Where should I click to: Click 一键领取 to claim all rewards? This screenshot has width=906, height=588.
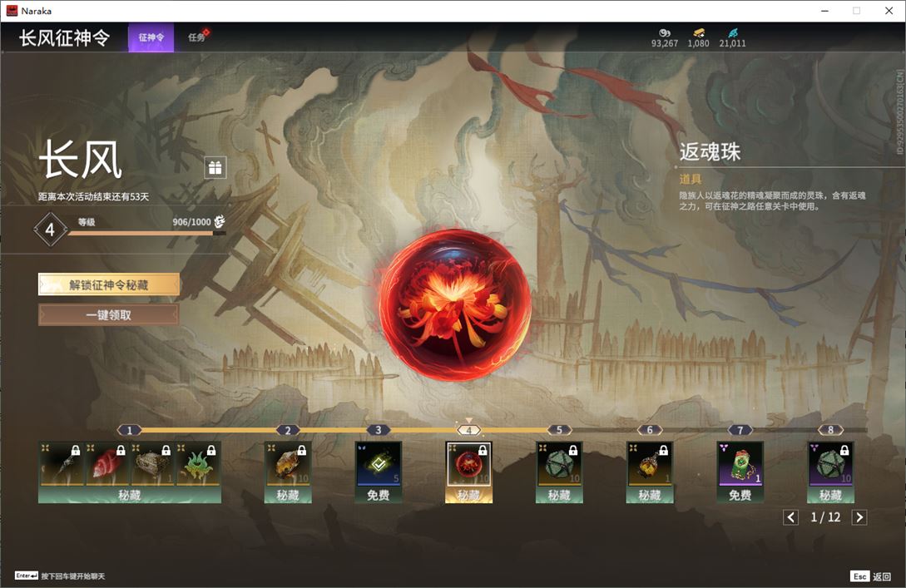pyautogui.click(x=109, y=315)
